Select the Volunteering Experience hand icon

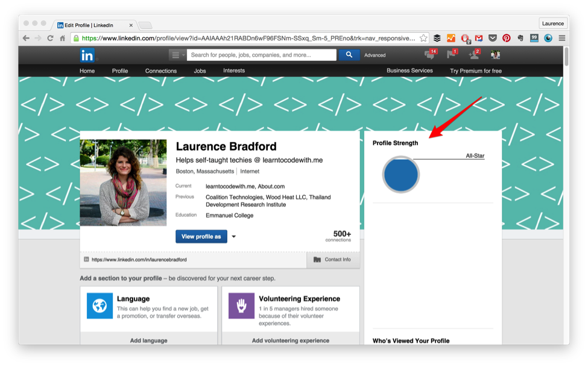240,306
